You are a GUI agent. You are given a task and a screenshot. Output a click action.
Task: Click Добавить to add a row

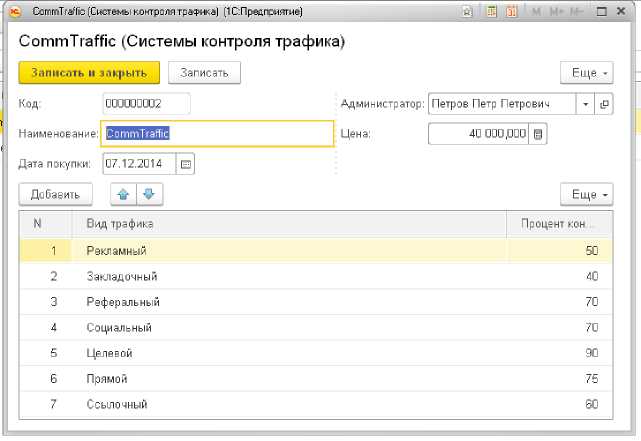pos(55,194)
